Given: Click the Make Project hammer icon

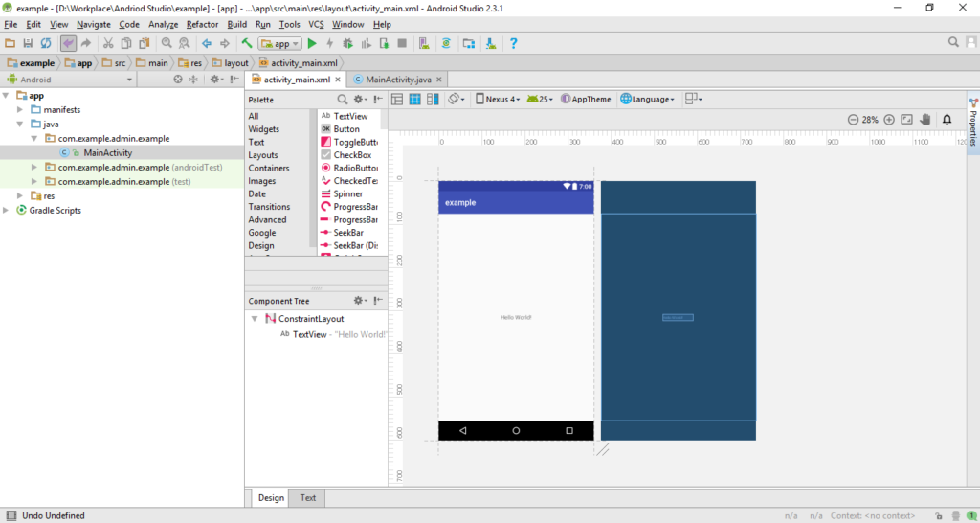Looking at the screenshot, I should coord(247,43).
